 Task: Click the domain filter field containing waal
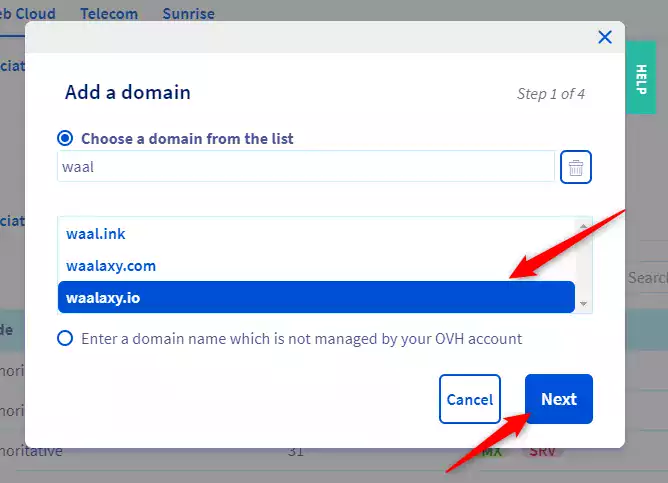coord(306,167)
